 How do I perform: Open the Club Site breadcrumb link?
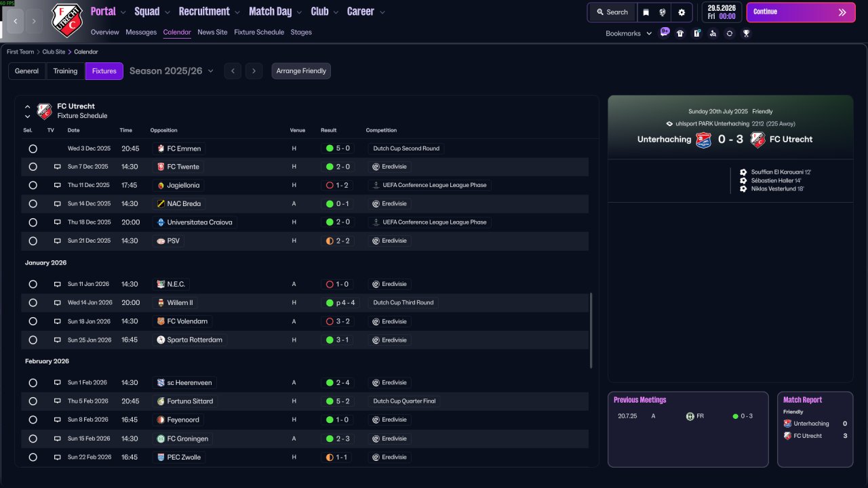[x=54, y=52]
